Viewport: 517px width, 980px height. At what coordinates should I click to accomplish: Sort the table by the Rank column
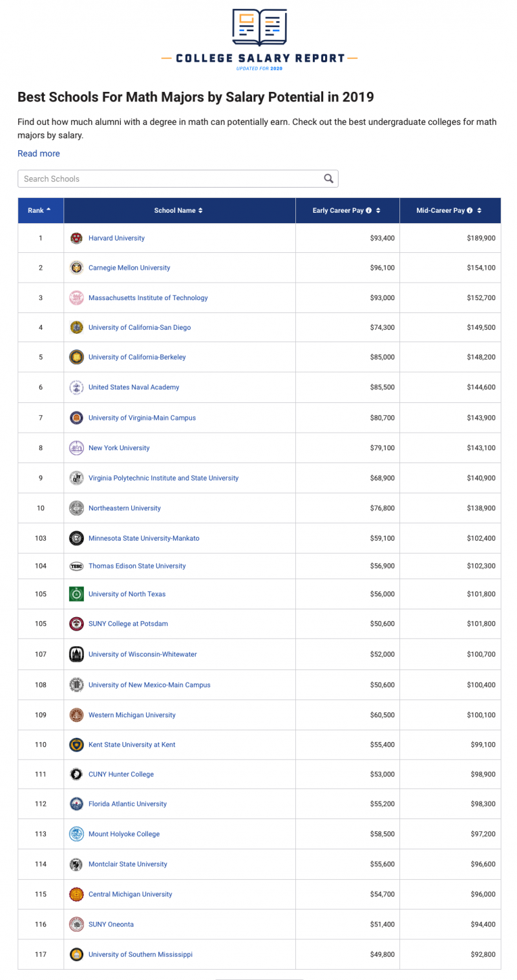pyautogui.click(x=40, y=210)
